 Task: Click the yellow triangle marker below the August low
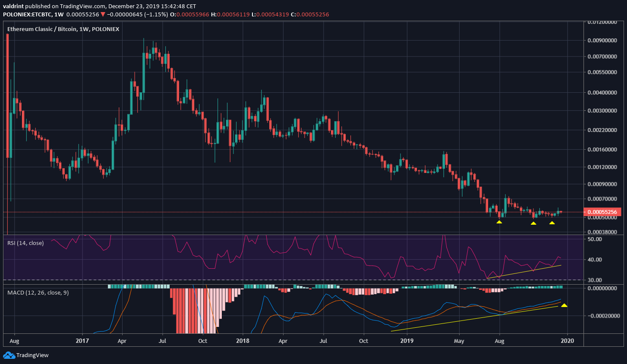[x=499, y=222]
